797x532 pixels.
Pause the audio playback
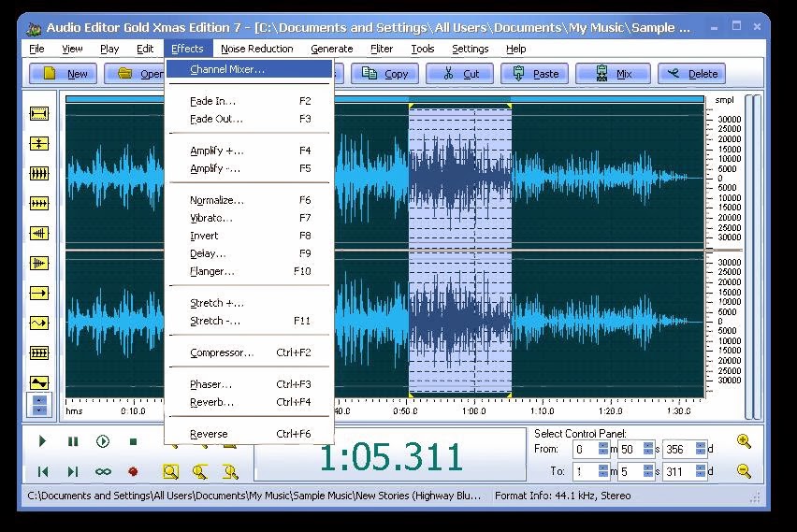(73, 441)
